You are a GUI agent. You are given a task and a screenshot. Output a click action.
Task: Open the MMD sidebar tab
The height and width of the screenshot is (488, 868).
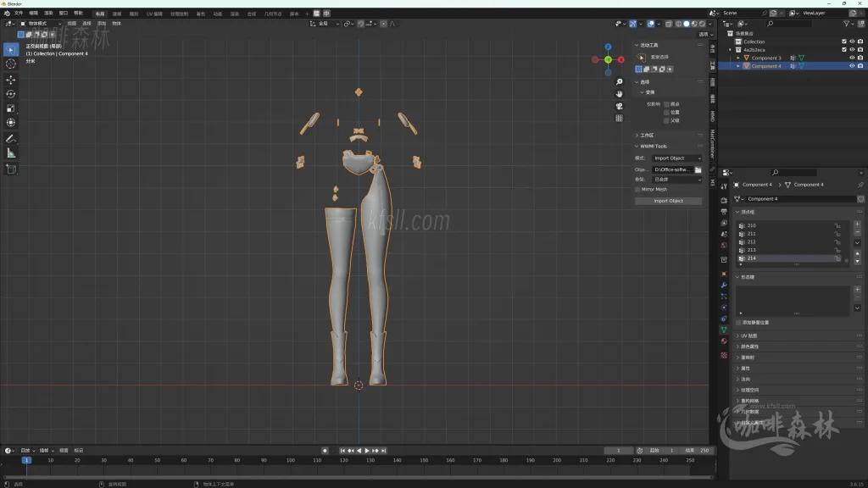tap(712, 116)
